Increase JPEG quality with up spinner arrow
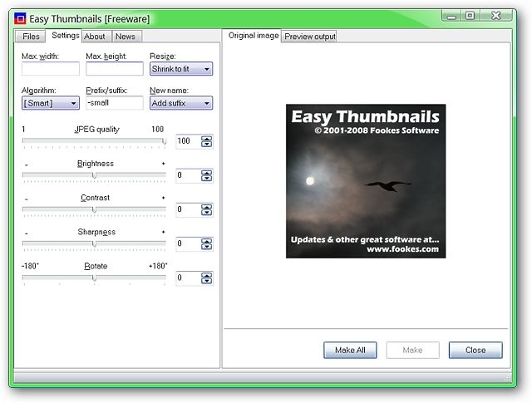532x403 pixels. pyautogui.click(x=206, y=139)
